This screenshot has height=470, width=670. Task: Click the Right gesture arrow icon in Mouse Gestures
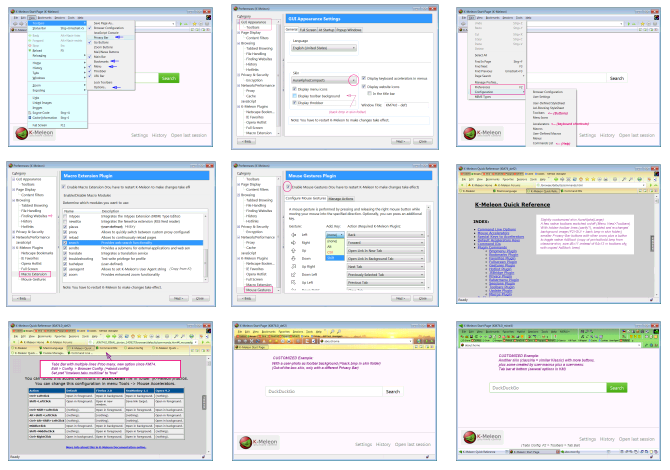click(x=293, y=243)
